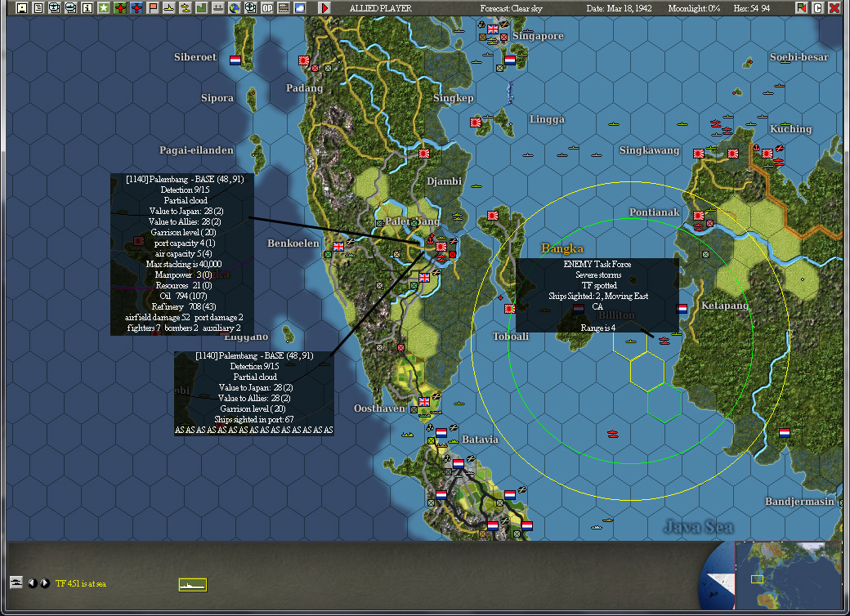Viewport: 850px width, 616px height.
Task: Click the crosshair target toolbar icon
Action: click(250, 8)
